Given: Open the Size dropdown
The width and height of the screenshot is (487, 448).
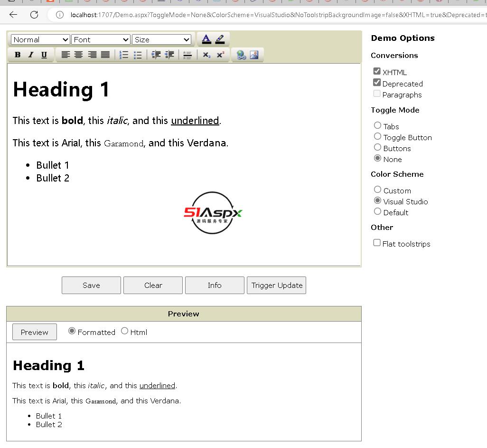Looking at the screenshot, I should tap(161, 39).
